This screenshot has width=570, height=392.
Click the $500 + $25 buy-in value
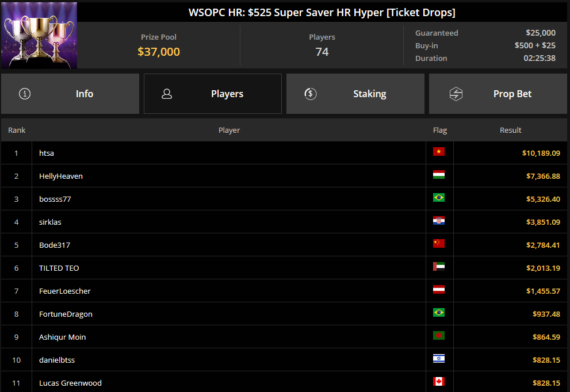[x=535, y=45]
